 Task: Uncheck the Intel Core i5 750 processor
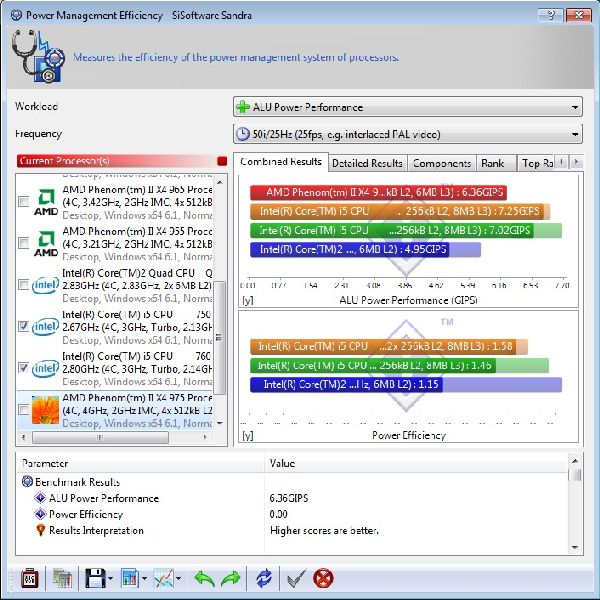(x=23, y=326)
